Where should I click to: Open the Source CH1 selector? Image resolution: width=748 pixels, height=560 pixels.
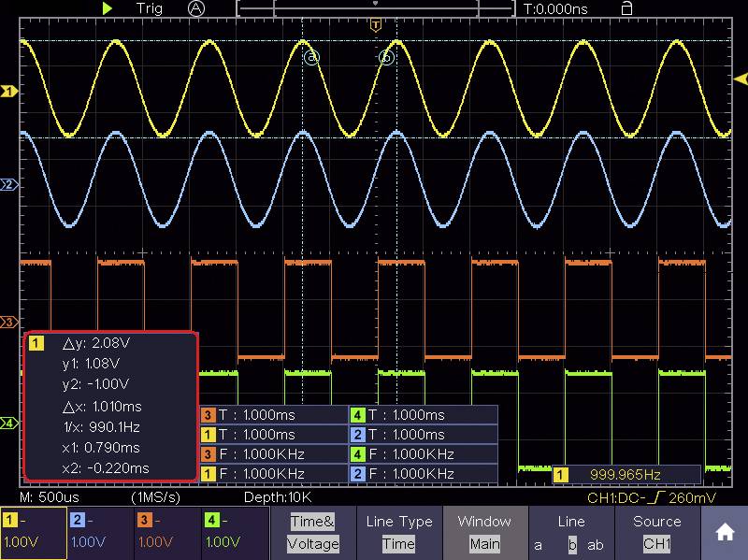click(657, 533)
